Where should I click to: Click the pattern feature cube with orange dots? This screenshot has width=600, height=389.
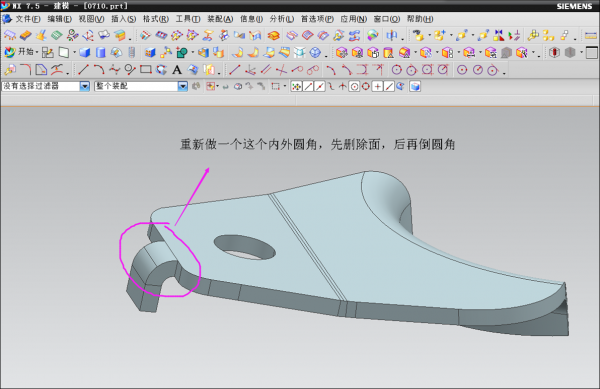tap(150, 52)
